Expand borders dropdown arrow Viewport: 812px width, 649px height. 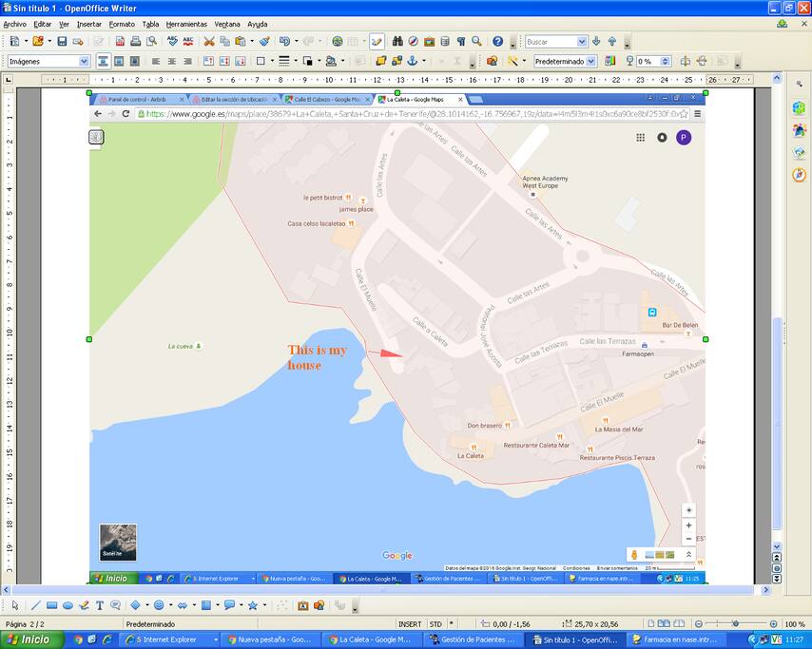click(x=272, y=61)
